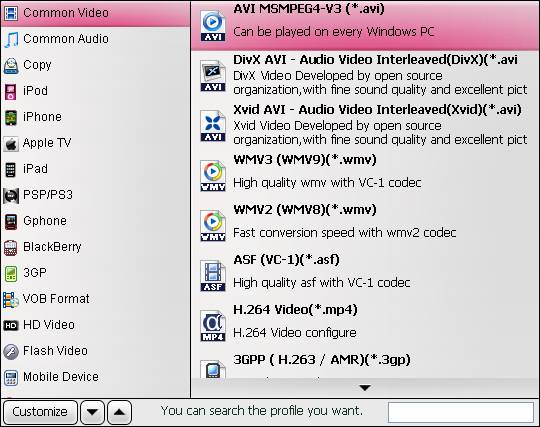
Task: Choose the iPod category
Action: tap(95, 91)
